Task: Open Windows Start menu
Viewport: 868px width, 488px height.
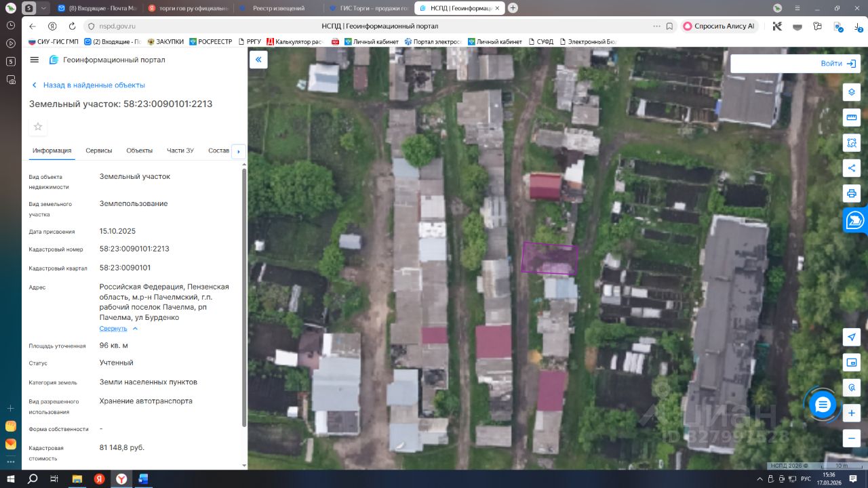Action: click(11, 479)
